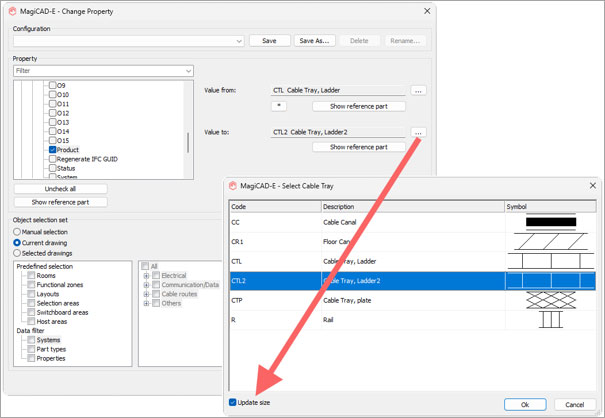Viewport: 605px width, 418px height.
Task: Click the MagiCAD logo icon in Change Property title
Action: [x=13, y=11]
